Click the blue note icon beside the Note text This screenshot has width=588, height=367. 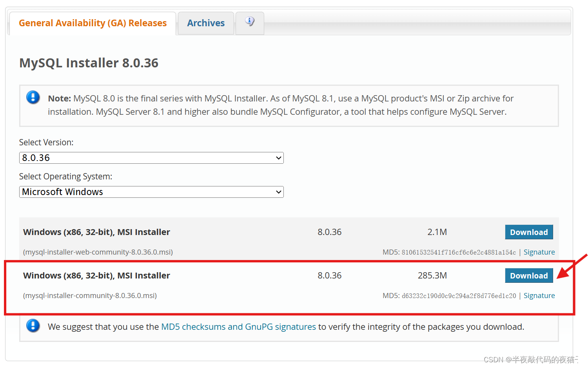33,97
